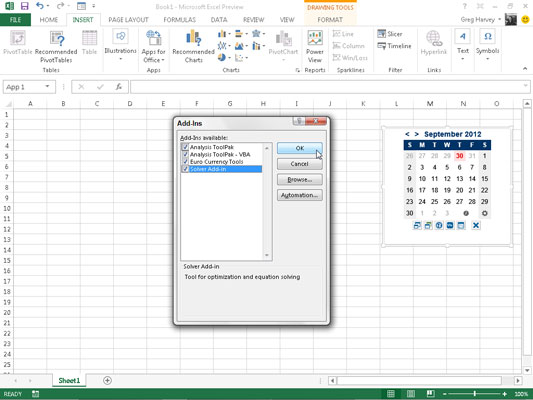
Task: Click the zoom slider handle in status bar
Action: (x=475, y=394)
